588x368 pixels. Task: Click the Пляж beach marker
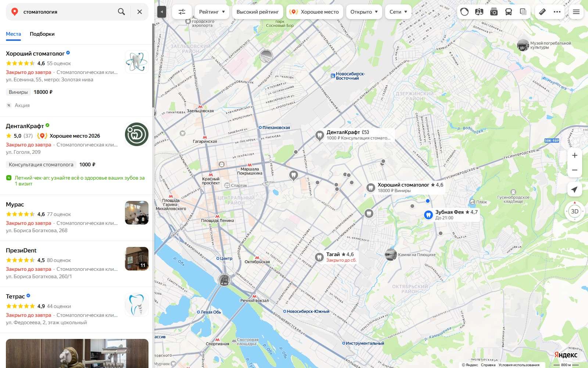tap(473, 202)
